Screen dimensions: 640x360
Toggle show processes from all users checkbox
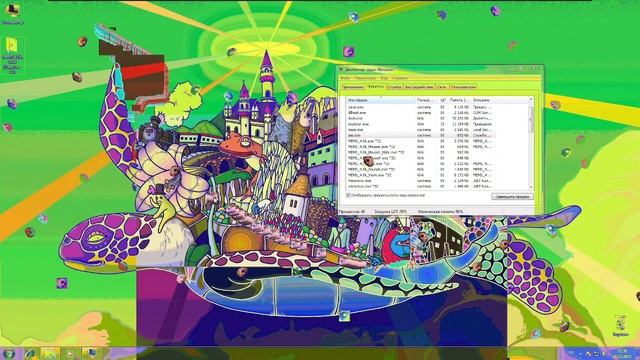point(348,196)
